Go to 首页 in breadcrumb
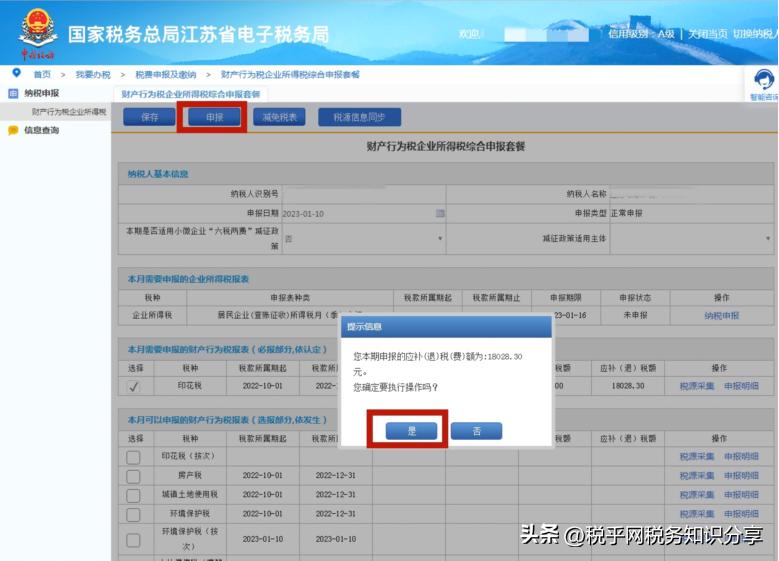The image size is (779, 561). 42,75
